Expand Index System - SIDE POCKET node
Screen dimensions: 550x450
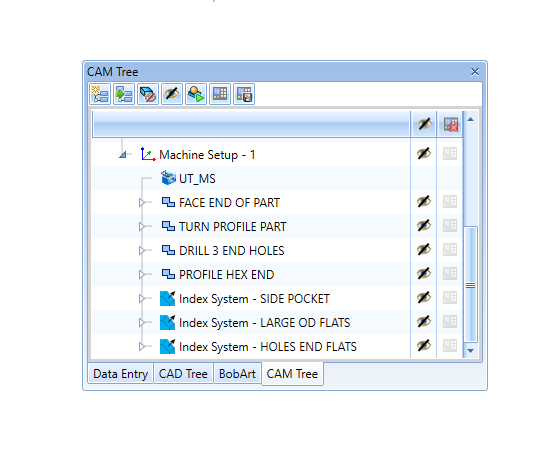pos(142,298)
